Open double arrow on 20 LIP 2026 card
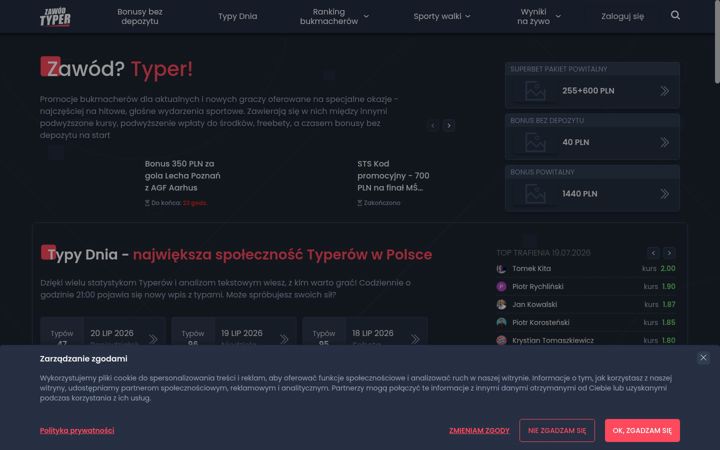This screenshot has height=450, width=720. click(153, 339)
